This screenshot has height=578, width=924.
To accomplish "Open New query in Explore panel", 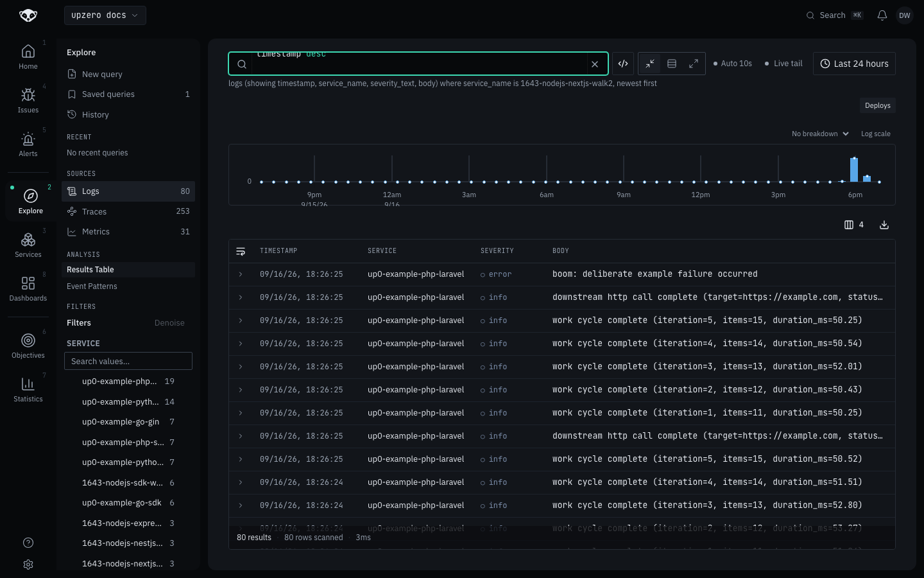I will pos(128,74).
